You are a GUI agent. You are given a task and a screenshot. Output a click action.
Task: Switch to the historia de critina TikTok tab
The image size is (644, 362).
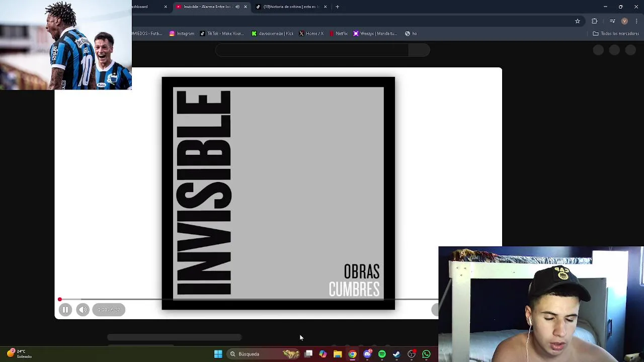pos(291,7)
